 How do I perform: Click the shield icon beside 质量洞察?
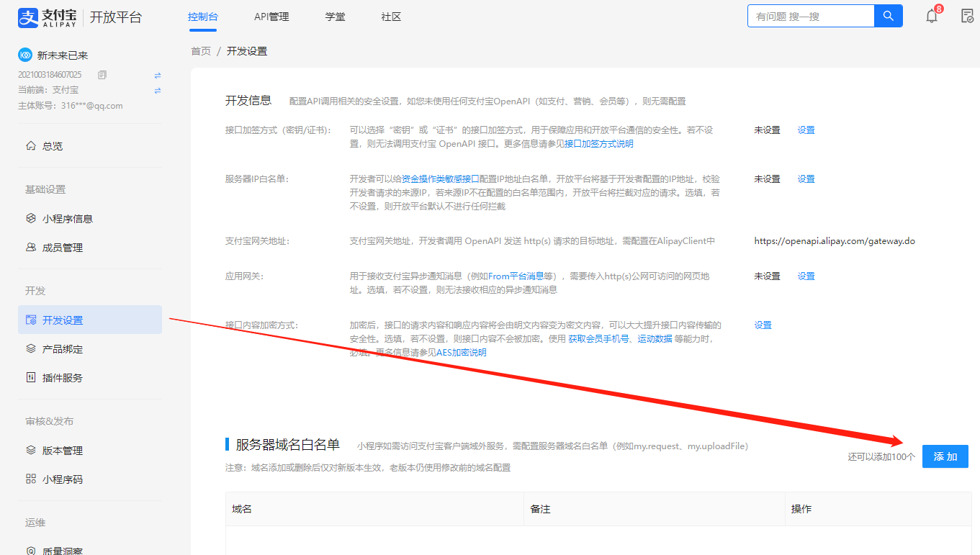(x=31, y=551)
